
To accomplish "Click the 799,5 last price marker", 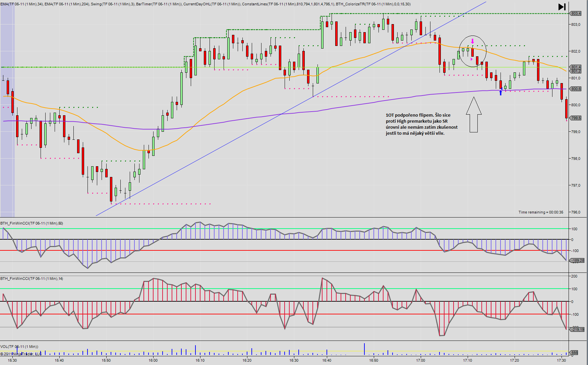I will tap(576, 118).
